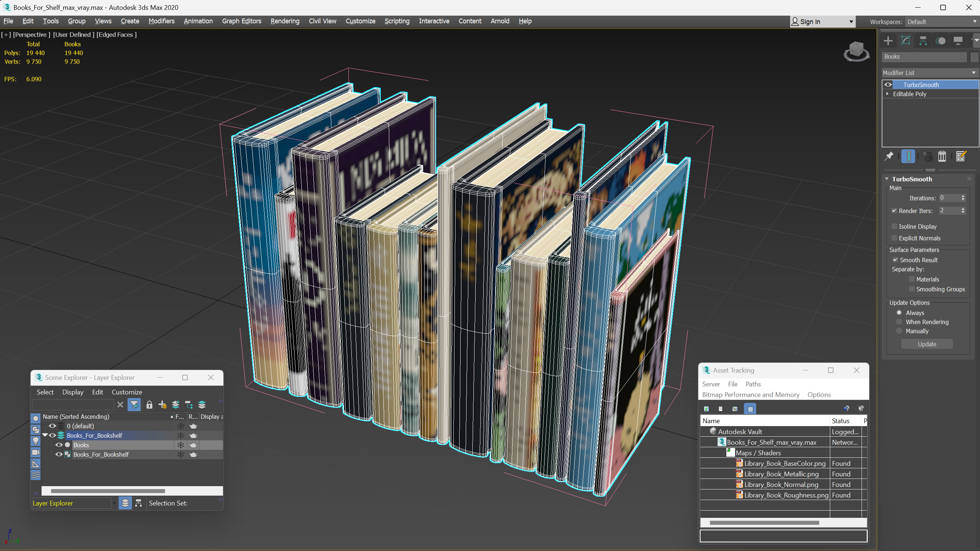Select When Rendering update option
Image resolution: width=980 pixels, height=551 pixels.
pos(899,322)
